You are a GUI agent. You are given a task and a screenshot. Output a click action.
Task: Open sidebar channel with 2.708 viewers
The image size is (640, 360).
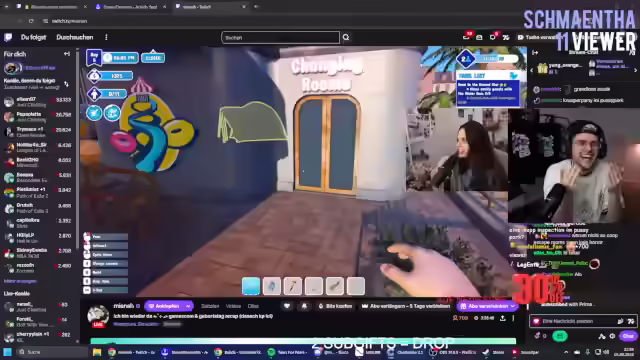38,253
